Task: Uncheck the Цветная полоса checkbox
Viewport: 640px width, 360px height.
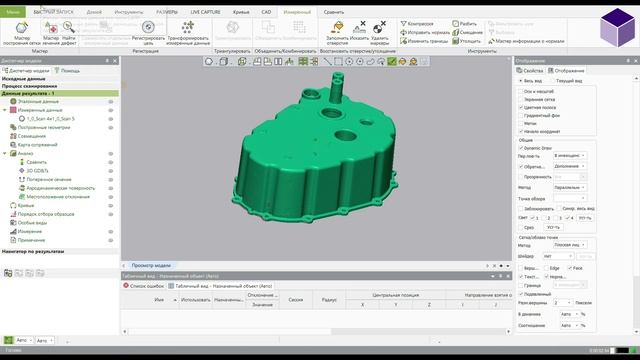Action: point(521,107)
